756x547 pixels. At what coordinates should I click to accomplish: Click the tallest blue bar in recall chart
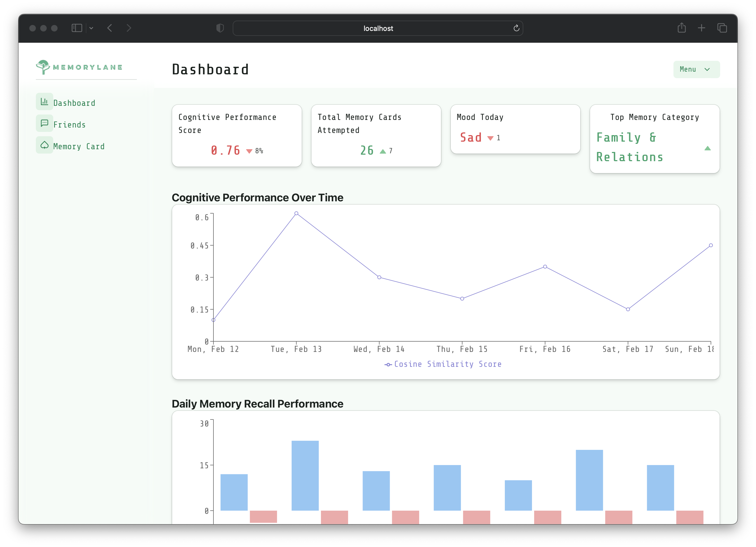click(305, 475)
